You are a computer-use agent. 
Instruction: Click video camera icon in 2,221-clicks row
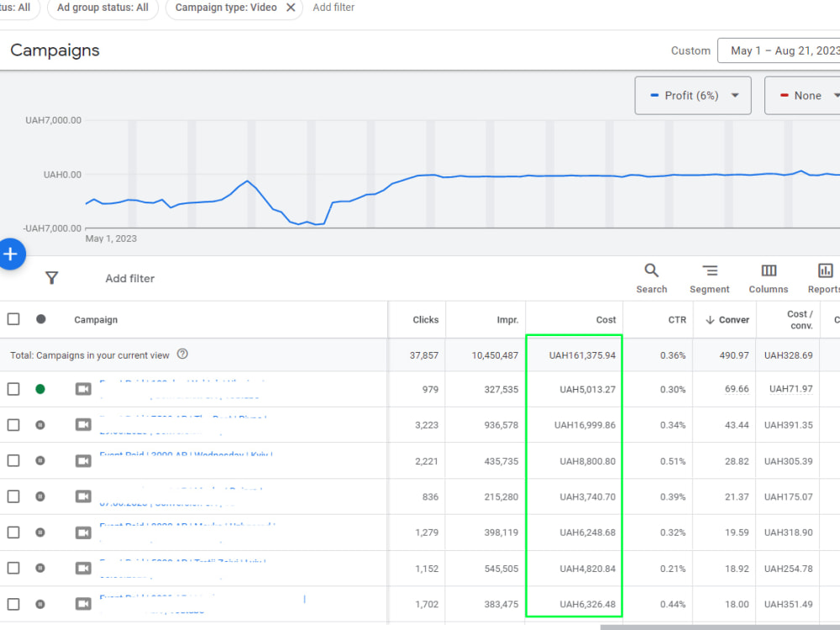pos(83,460)
